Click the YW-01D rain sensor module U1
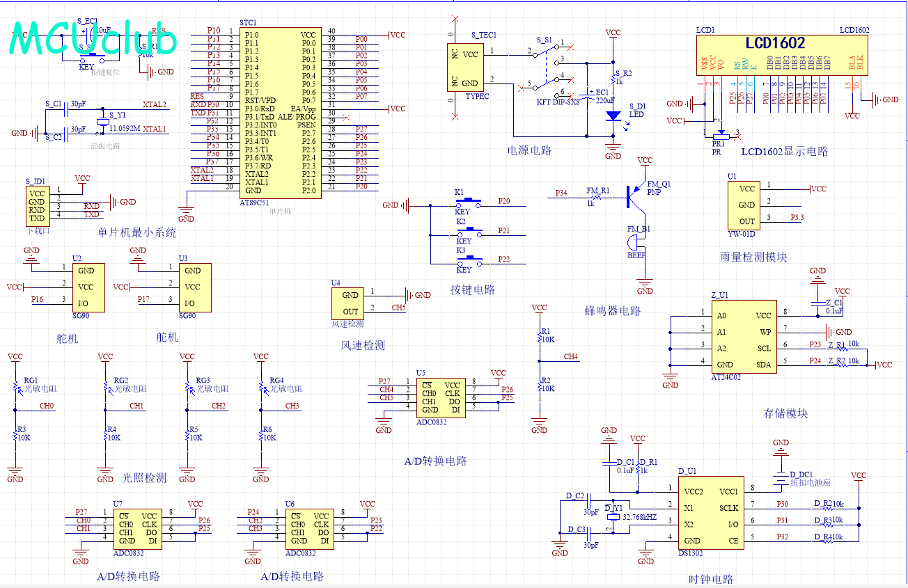Viewport: 908px width, 588px height. [746, 205]
